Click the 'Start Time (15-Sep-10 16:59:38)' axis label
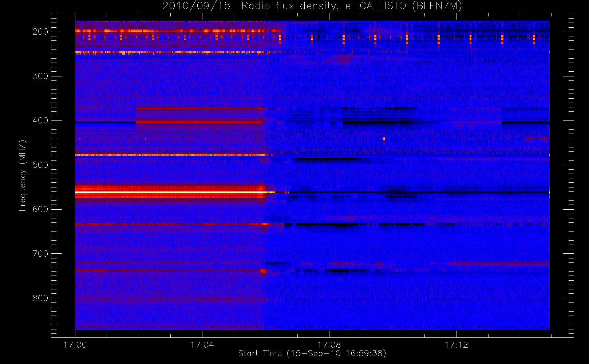 tap(312, 353)
